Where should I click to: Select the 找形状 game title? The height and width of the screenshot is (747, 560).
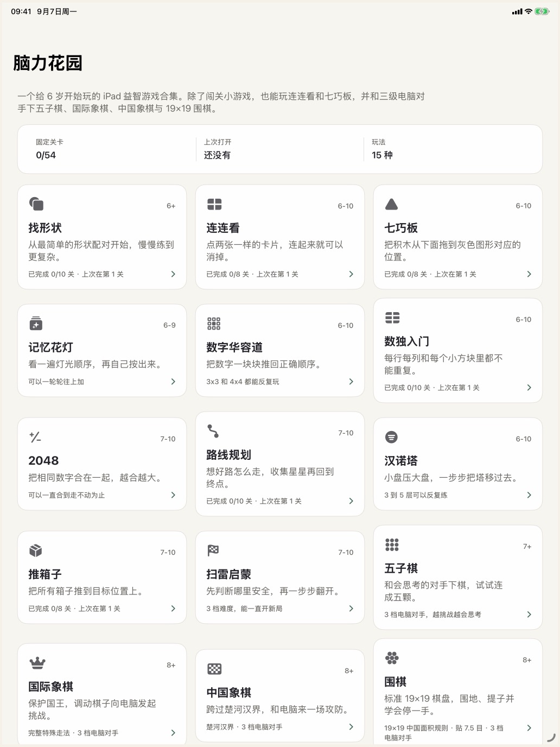coord(45,228)
